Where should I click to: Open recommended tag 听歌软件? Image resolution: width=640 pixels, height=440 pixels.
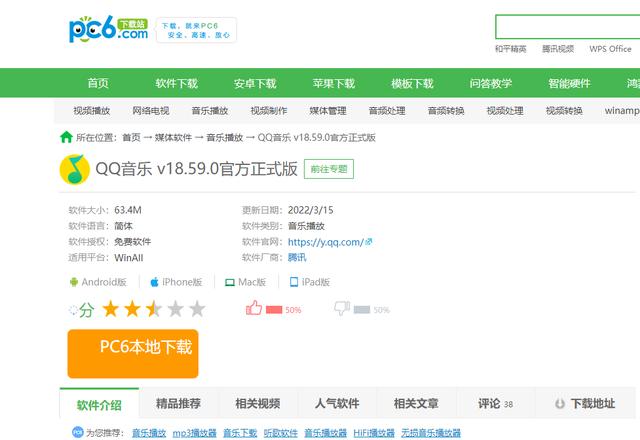tap(280, 433)
